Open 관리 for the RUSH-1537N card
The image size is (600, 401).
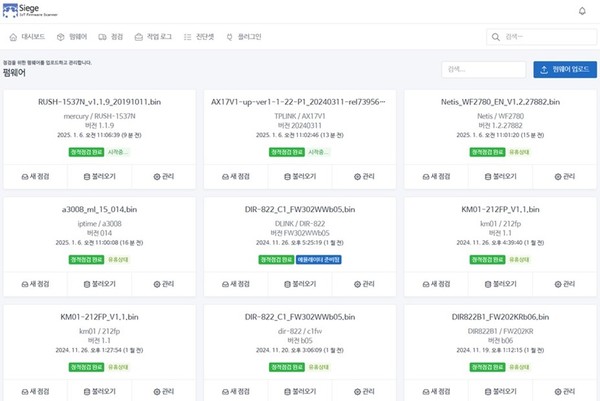(164, 176)
